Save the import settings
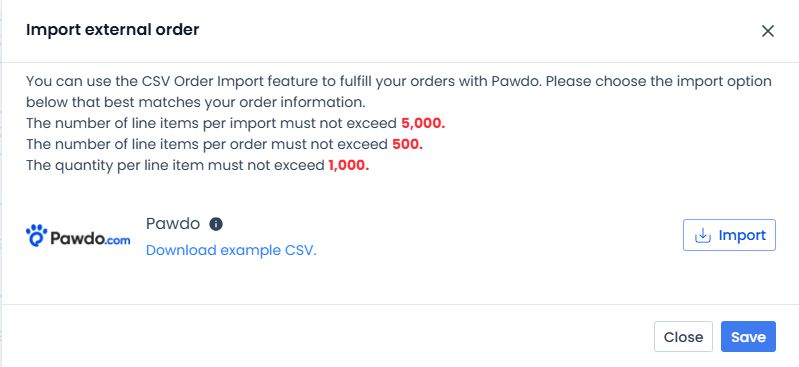The height and width of the screenshot is (367, 799). coord(748,336)
